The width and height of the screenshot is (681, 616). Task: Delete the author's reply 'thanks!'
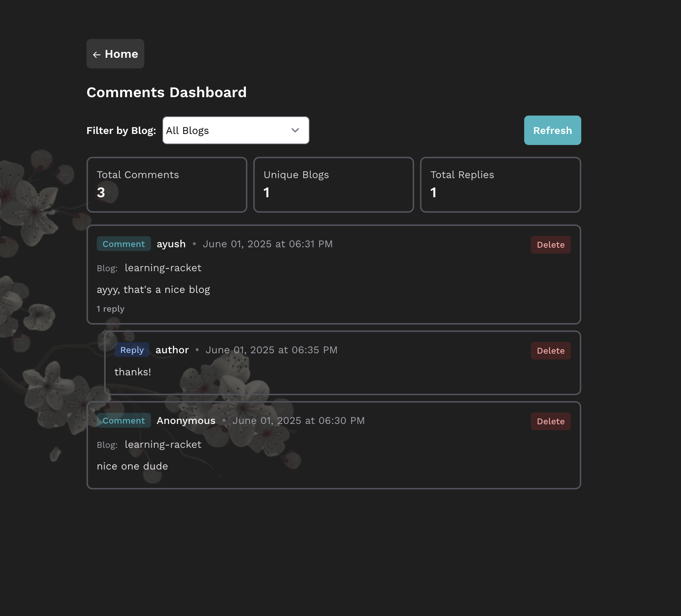(550, 351)
